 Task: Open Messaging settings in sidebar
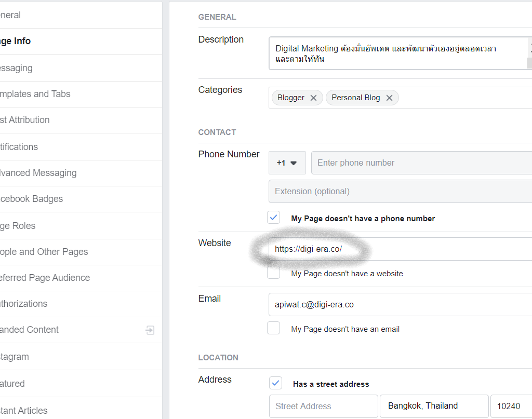pos(16,68)
